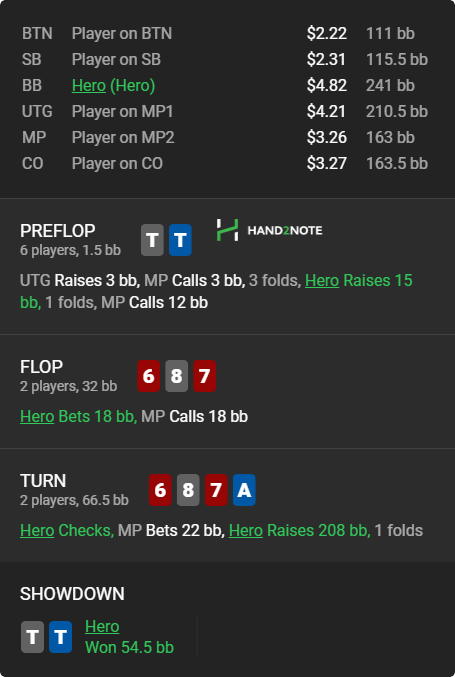
Task: Click the red 6 card on the flop
Action: [149, 376]
